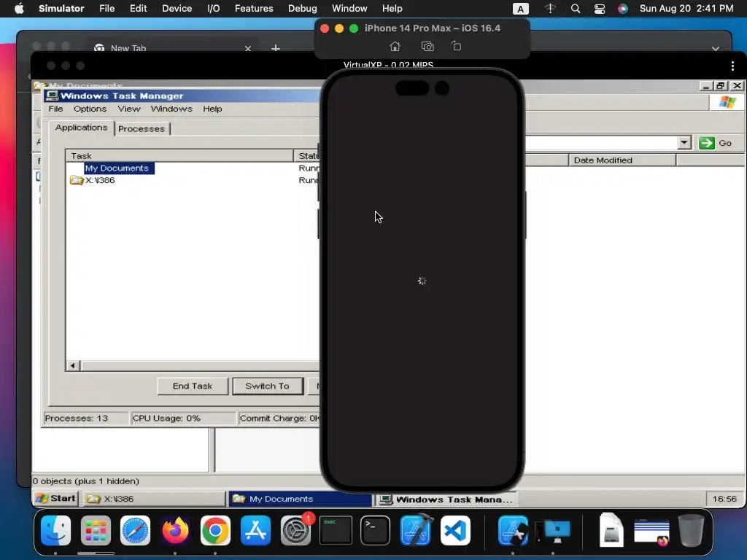Image resolution: width=747 pixels, height=560 pixels.
Task: Click the Chrome three-dot menu icon
Action: coord(732,66)
